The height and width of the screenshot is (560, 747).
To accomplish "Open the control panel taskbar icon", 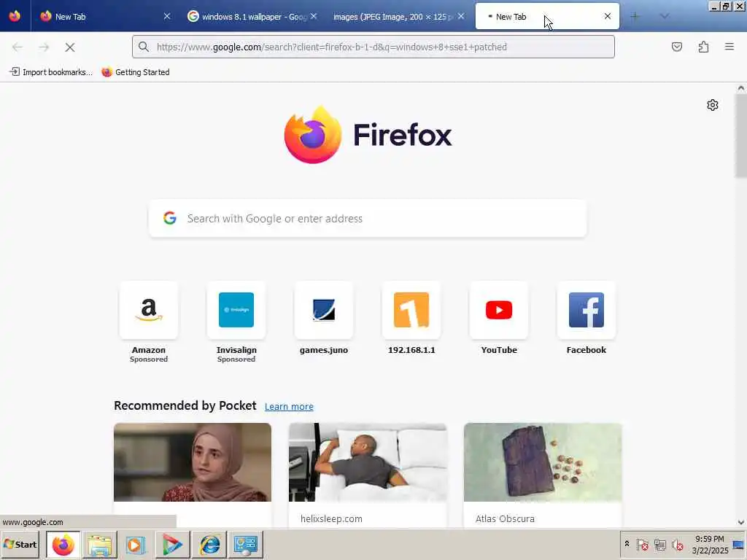I will [x=246, y=545].
